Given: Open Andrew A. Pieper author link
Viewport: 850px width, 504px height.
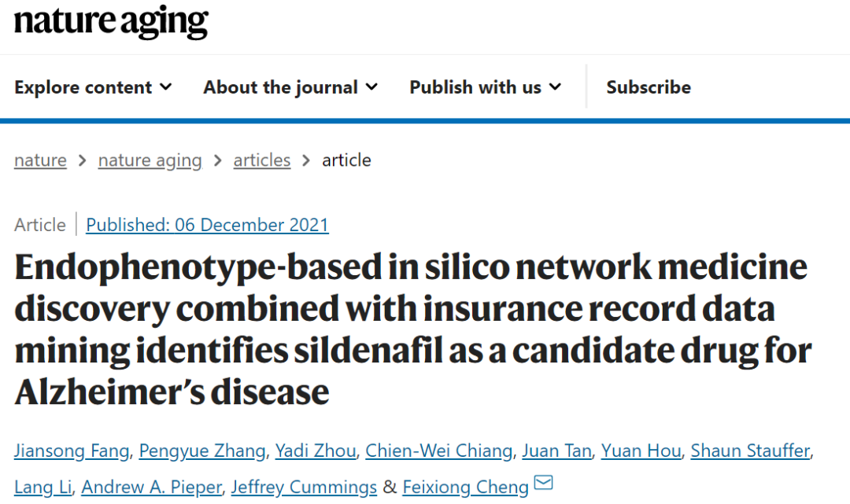Looking at the screenshot, I should pos(151,487).
